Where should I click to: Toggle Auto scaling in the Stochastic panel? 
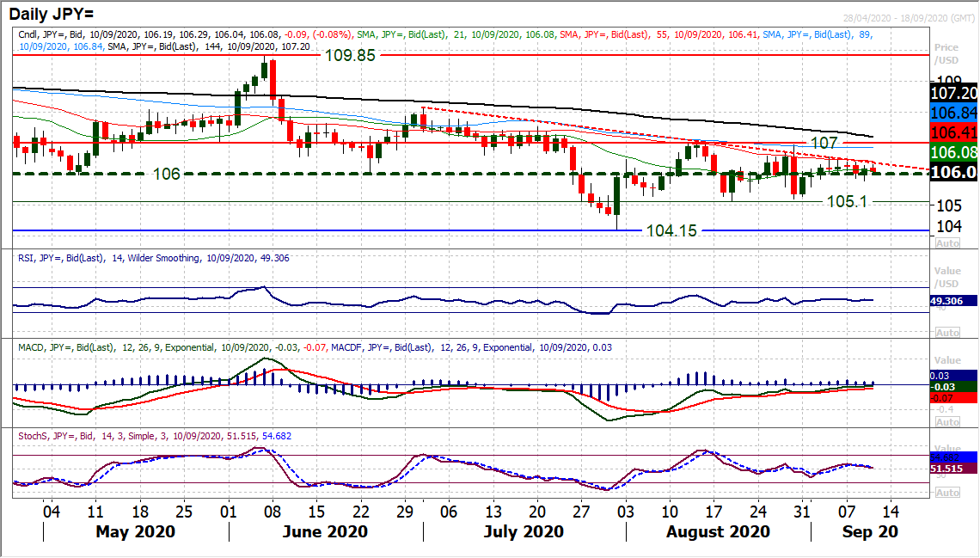946,493
